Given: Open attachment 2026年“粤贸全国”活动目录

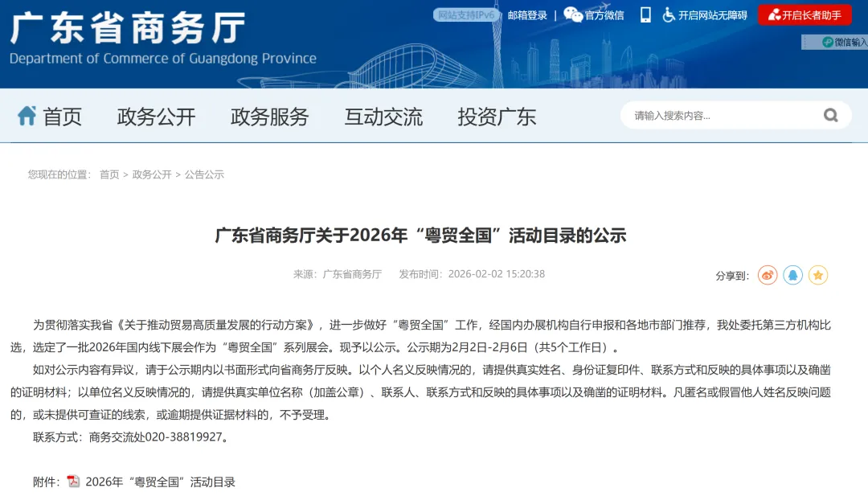Looking at the screenshot, I should [x=161, y=482].
